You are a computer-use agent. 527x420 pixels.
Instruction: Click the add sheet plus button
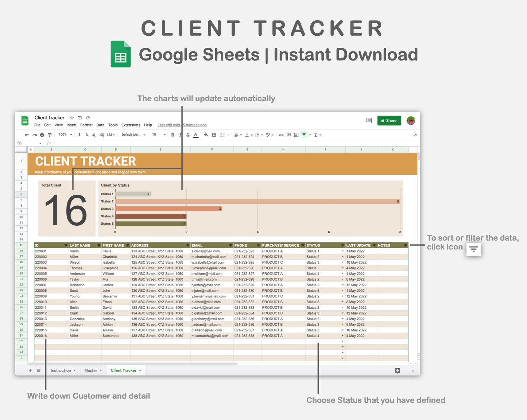point(30,370)
